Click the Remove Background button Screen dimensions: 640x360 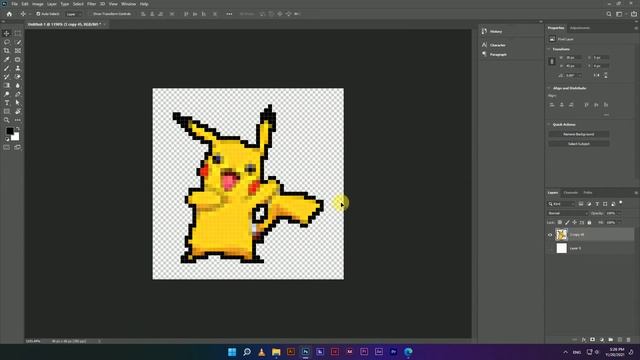tap(579, 134)
